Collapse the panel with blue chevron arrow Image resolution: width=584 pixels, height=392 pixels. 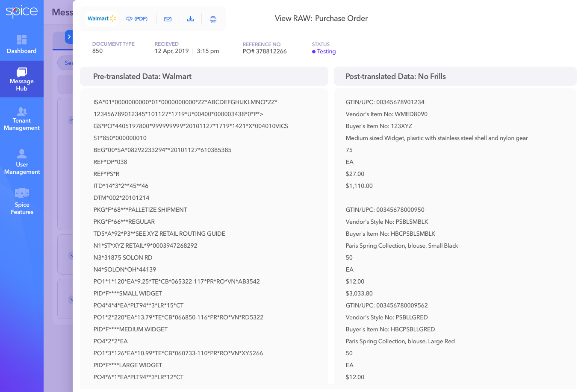(x=69, y=37)
